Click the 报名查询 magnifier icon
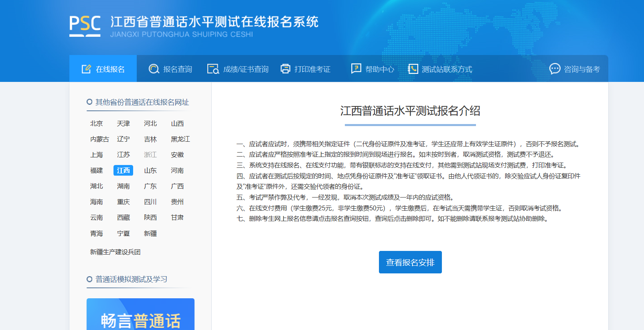This screenshot has height=330, width=644. [154, 69]
